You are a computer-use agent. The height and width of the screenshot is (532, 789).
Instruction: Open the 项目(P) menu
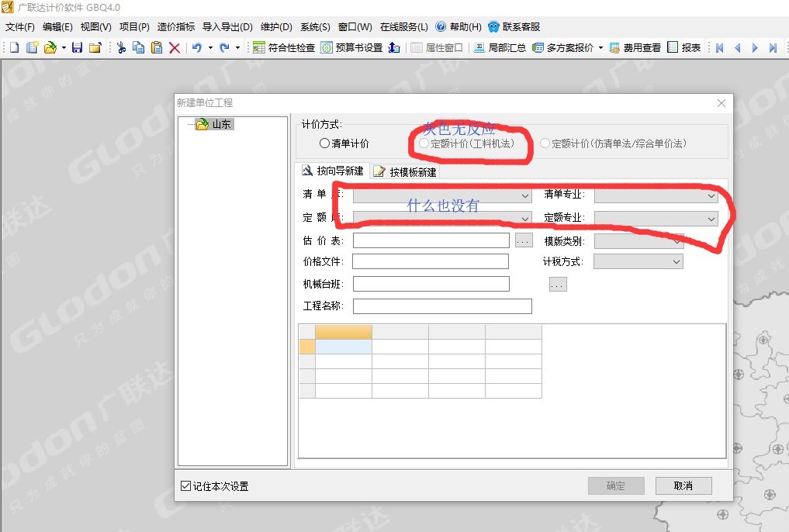click(x=134, y=27)
